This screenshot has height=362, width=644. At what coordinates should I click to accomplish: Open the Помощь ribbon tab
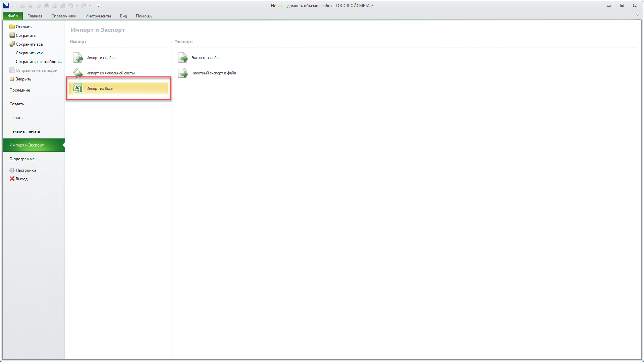point(144,16)
